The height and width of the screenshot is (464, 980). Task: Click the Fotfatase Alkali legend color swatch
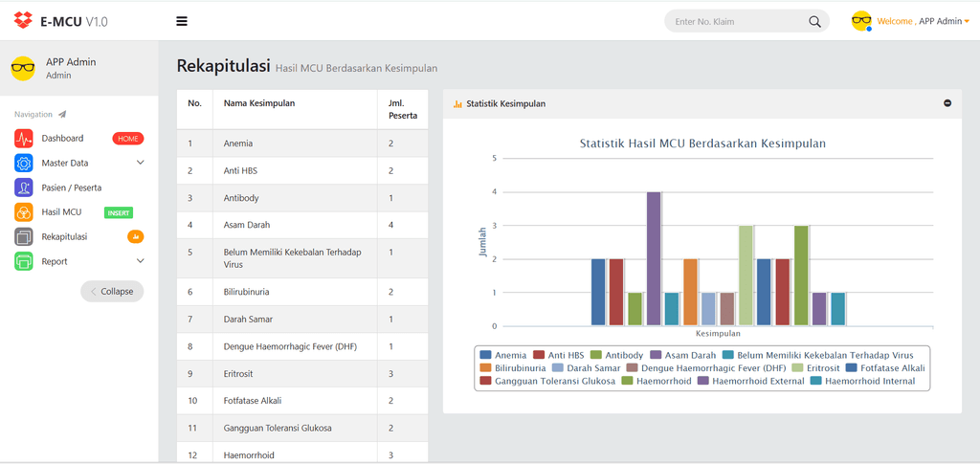[851, 367]
